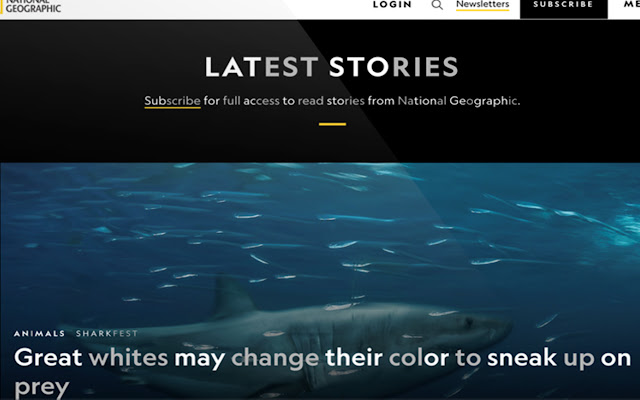The width and height of the screenshot is (640, 400).
Task: Click the shark's dorsal fin in the image
Action: pos(233,296)
